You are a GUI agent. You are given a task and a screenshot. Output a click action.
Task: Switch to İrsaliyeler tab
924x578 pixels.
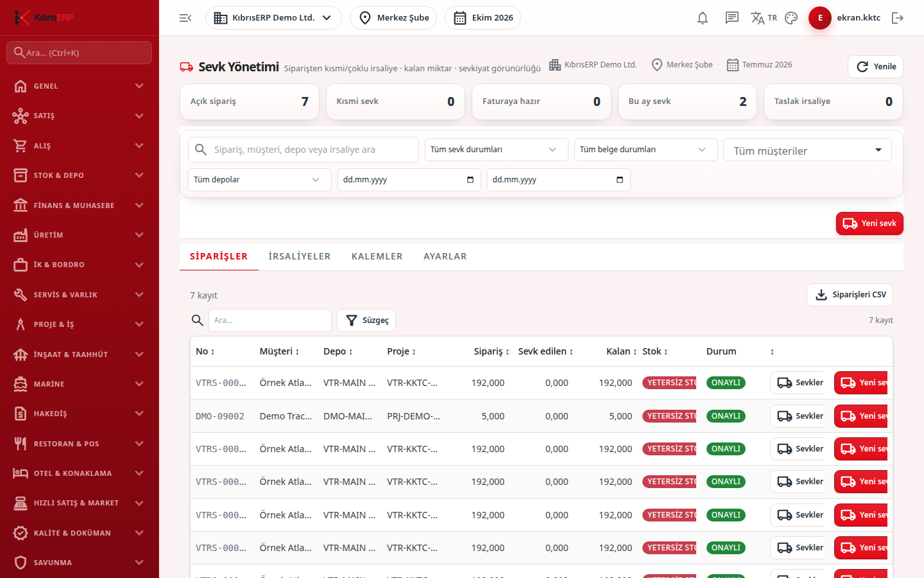pyautogui.click(x=300, y=256)
